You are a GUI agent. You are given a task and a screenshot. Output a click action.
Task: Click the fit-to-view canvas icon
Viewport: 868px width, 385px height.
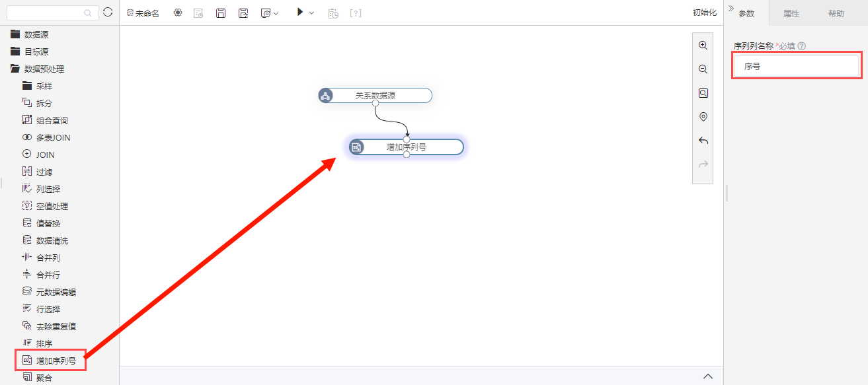pyautogui.click(x=703, y=93)
